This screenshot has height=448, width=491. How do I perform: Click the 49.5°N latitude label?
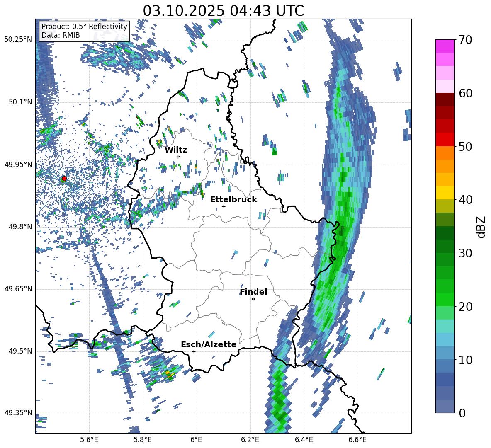pos(20,351)
